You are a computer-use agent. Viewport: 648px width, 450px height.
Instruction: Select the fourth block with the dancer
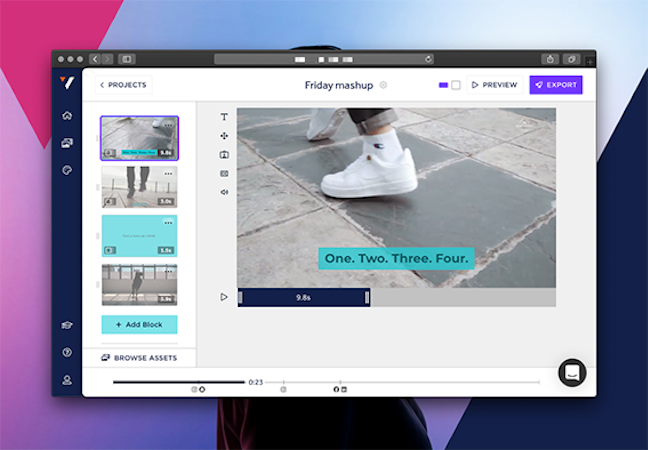[139, 285]
